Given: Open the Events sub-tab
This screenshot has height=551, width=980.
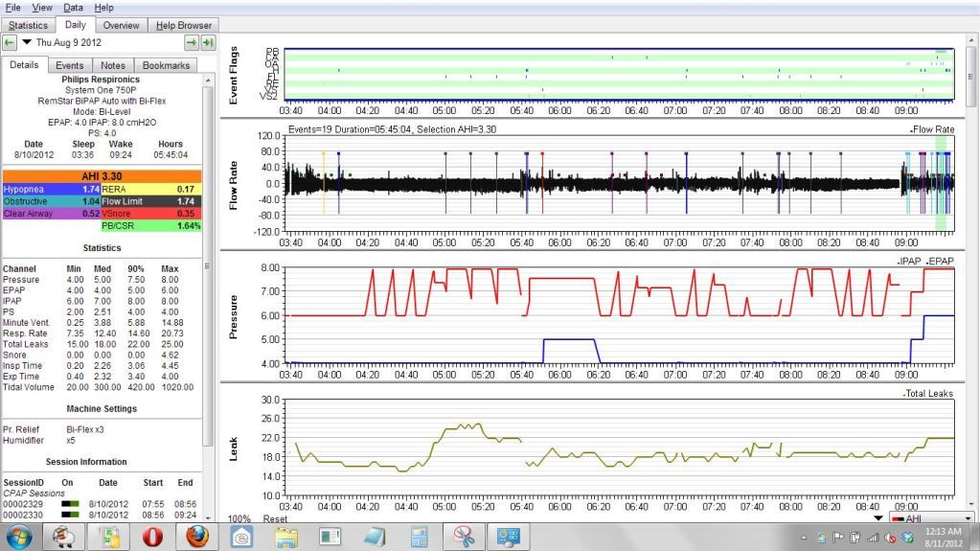Looking at the screenshot, I should [69, 66].
